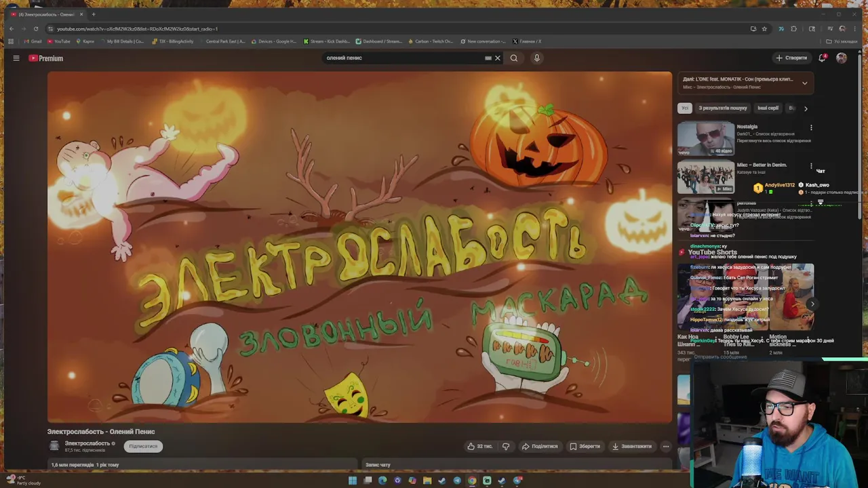
Task: Clear the search box with X
Action: pos(497,58)
